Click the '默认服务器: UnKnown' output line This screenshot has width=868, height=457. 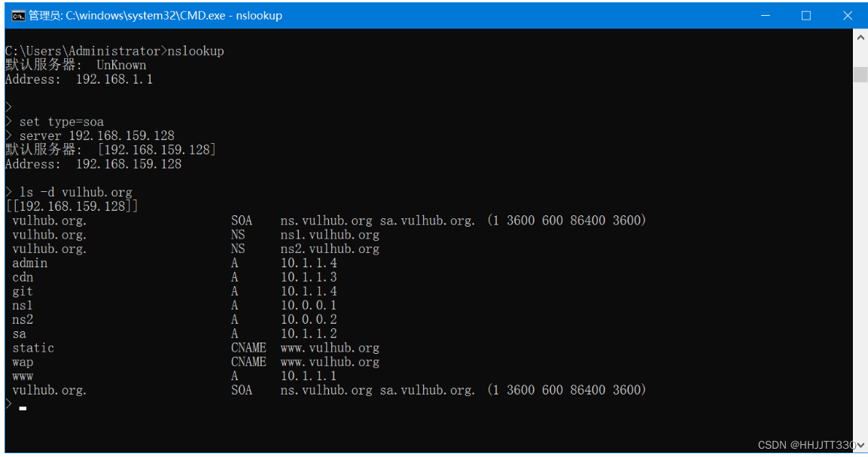coord(75,65)
